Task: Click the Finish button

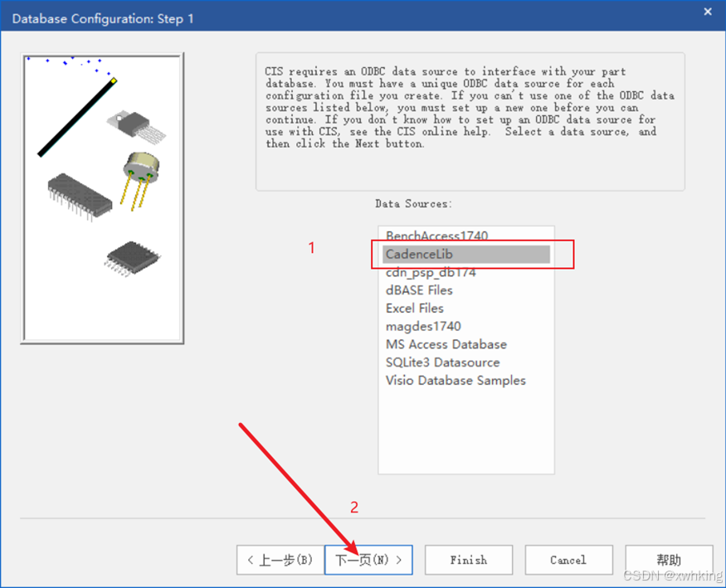Action: (469, 560)
